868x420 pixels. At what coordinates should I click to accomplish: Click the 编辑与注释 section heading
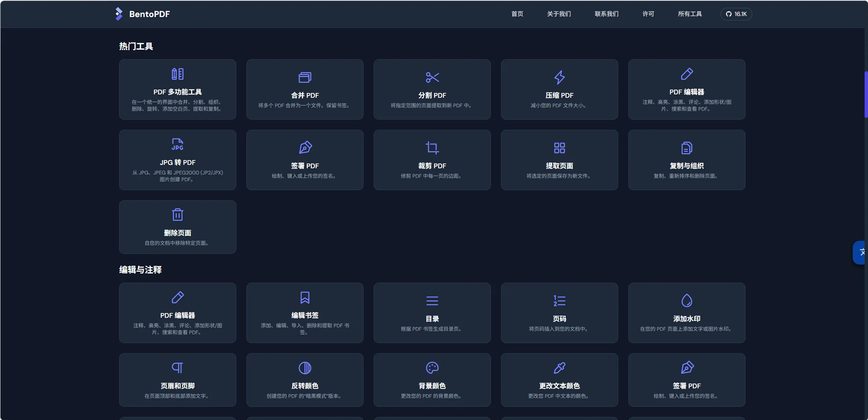point(140,270)
